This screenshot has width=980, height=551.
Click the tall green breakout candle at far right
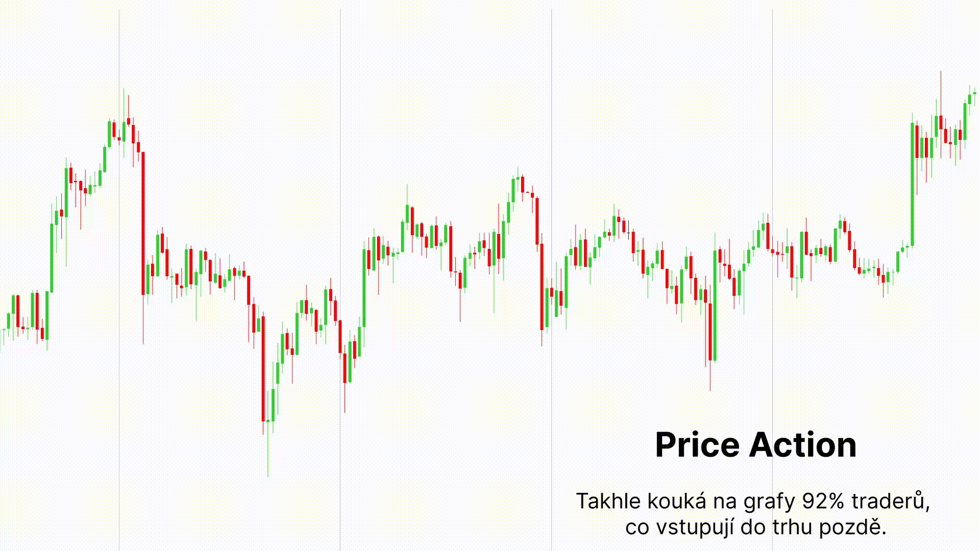tap(912, 184)
